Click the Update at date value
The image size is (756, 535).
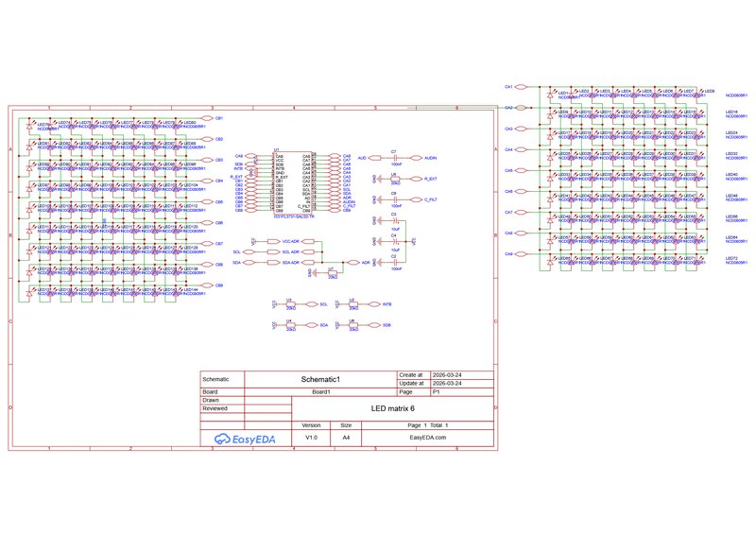point(462,384)
